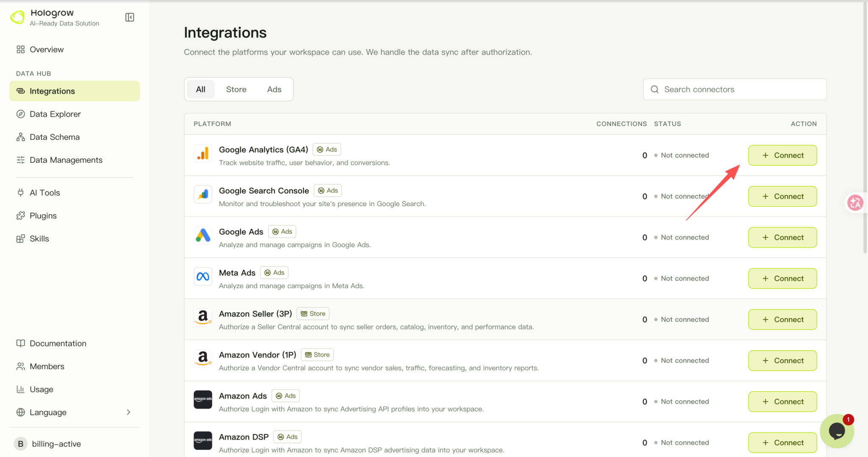Open Integrations in the sidebar

pos(75,91)
